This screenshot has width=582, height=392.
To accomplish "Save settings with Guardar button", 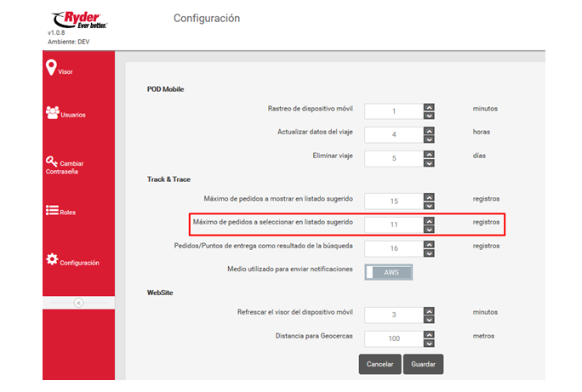I will [x=423, y=364].
